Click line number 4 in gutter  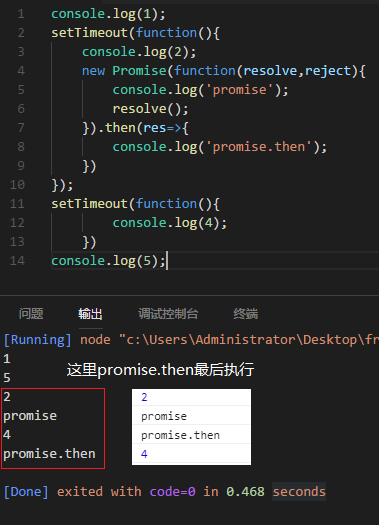click(21, 71)
